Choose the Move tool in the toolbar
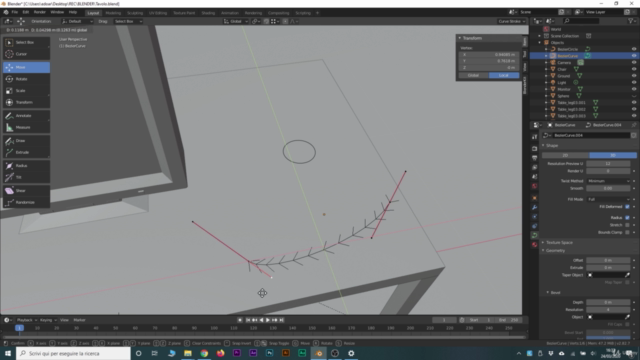The width and height of the screenshot is (640, 360). pos(26,67)
